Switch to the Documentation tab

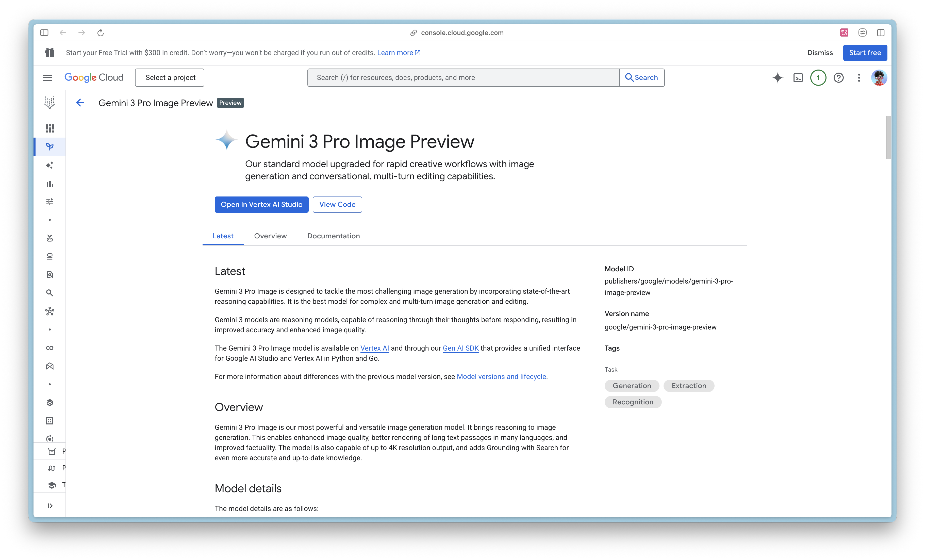coord(333,236)
